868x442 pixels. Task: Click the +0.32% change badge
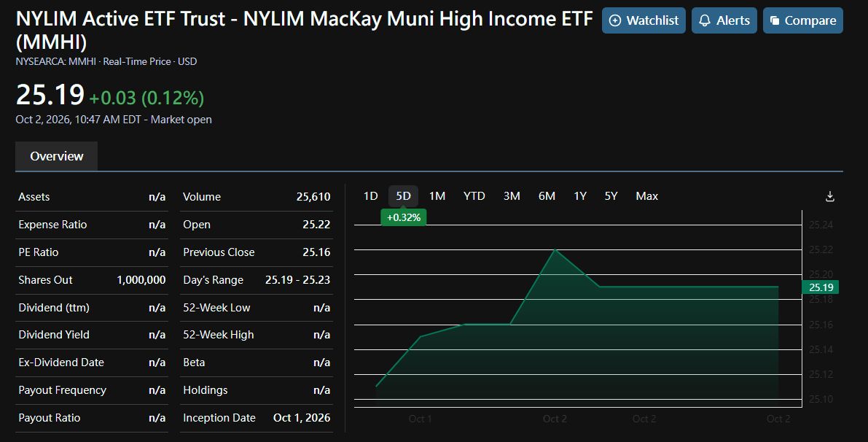[404, 217]
